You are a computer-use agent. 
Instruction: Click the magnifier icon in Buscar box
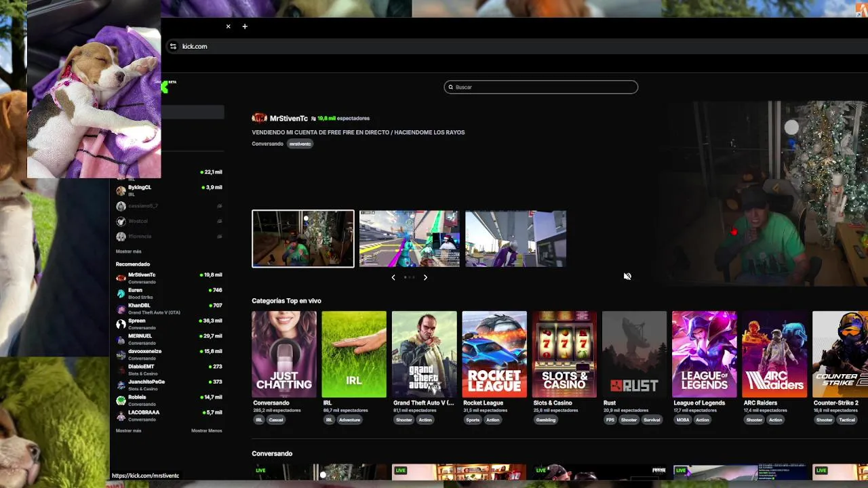pos(450,87)
